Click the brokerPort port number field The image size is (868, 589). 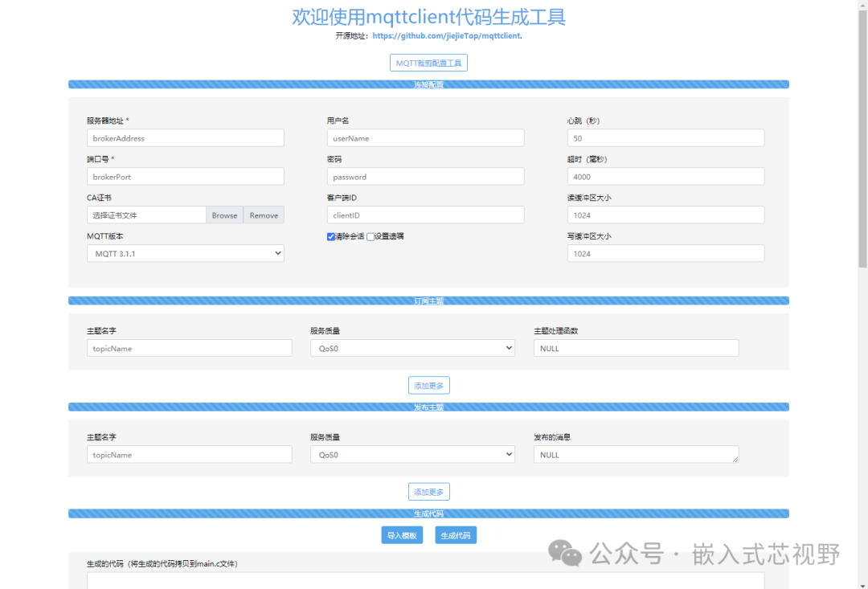tap(186, 177)
